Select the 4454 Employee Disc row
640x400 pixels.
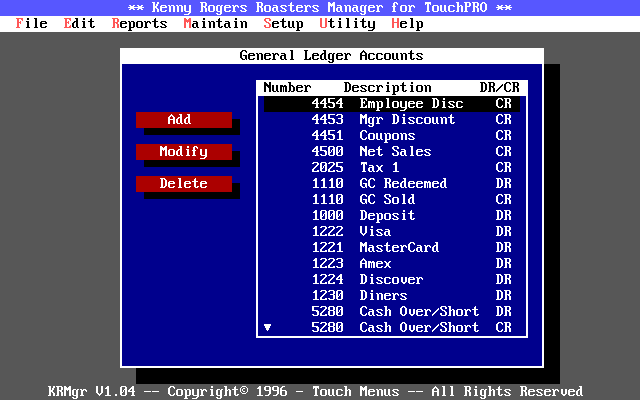point(392,104)
